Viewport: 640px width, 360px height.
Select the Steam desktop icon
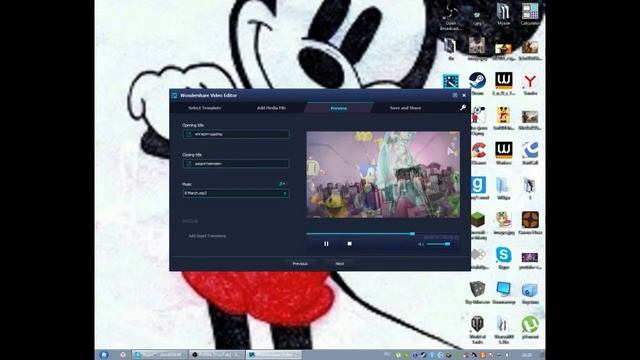[x=477, y=83]
